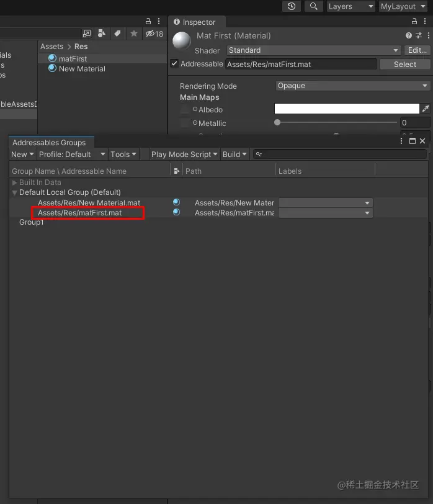Open the Addressables Groups window kebab menu

(401, 141)
